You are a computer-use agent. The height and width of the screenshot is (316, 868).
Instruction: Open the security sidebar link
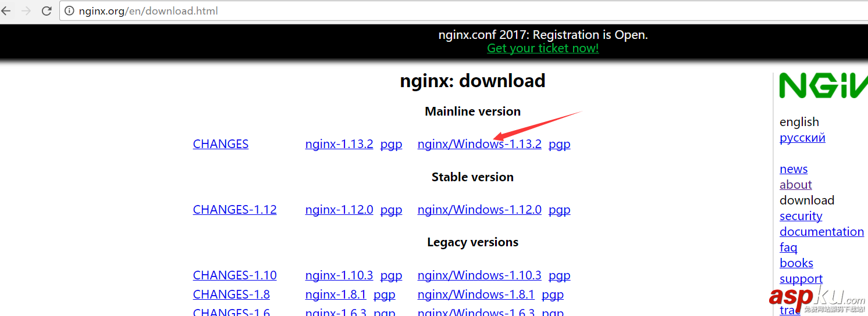[801, 216]
